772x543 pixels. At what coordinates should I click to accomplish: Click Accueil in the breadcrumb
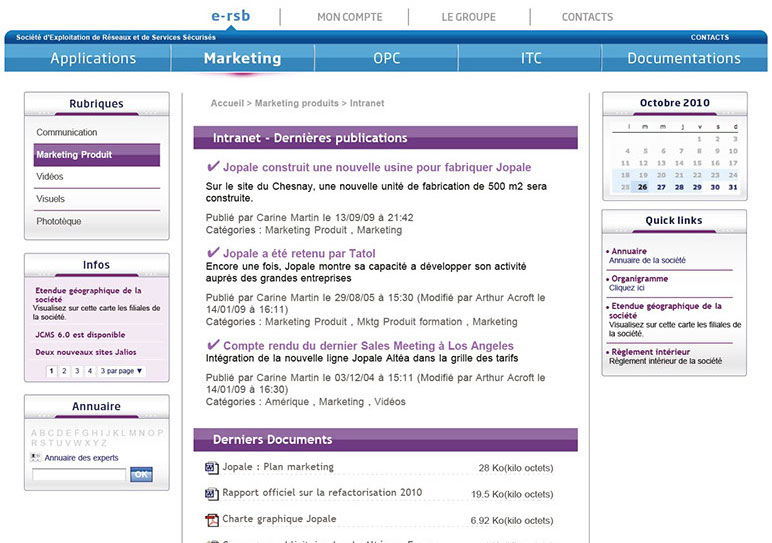coord(227,103)
